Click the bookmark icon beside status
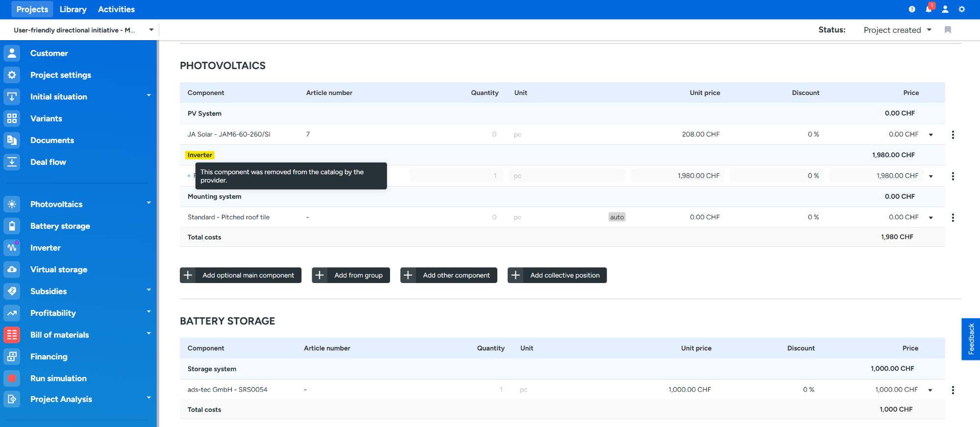This screenshot has height=427, width=980. [948, 30]
